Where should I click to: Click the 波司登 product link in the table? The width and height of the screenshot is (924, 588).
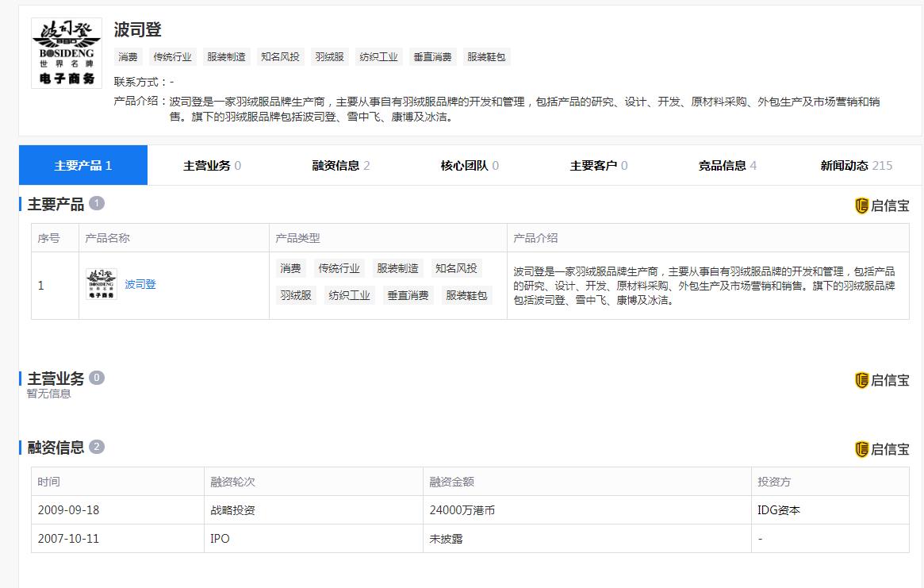(x=141, y=286)
